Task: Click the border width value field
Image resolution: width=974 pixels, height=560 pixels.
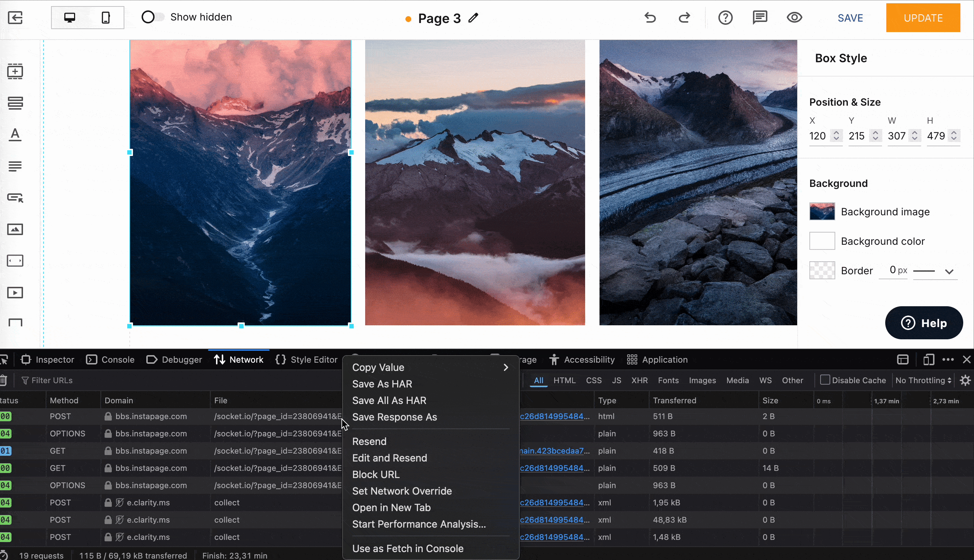Action: (893, 270)
